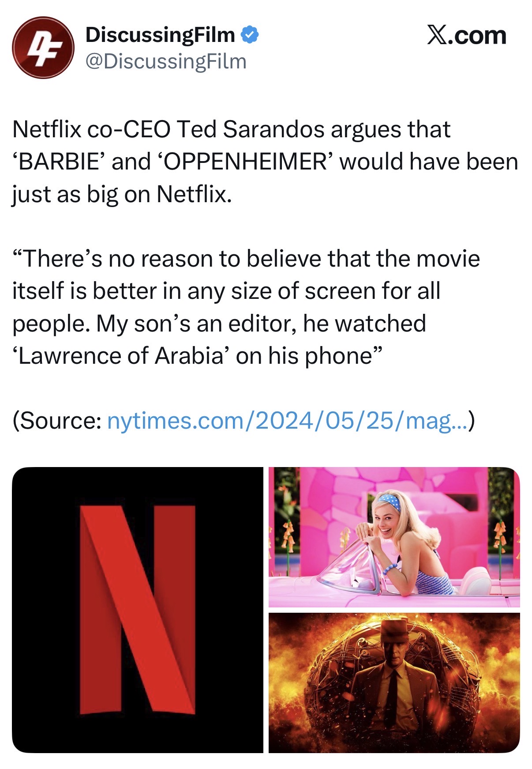532x769 pixels.
Task: Tap the X logo in the watermark
Action: (437, 35)
